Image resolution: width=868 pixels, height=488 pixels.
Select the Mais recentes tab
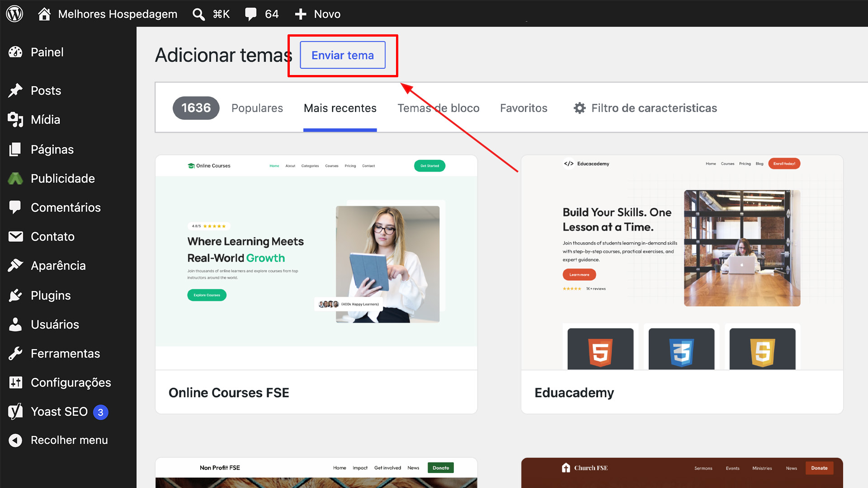(340, 108)
